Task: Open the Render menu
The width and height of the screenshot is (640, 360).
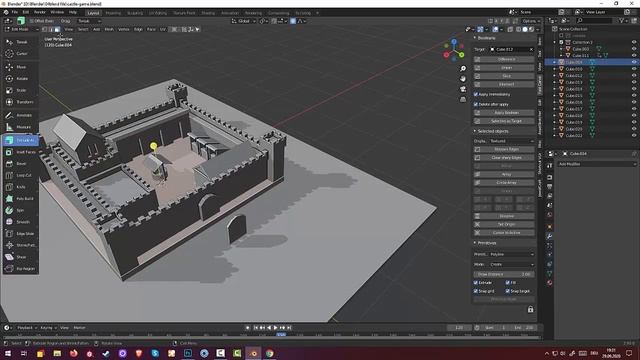Action: click(40, 12)
